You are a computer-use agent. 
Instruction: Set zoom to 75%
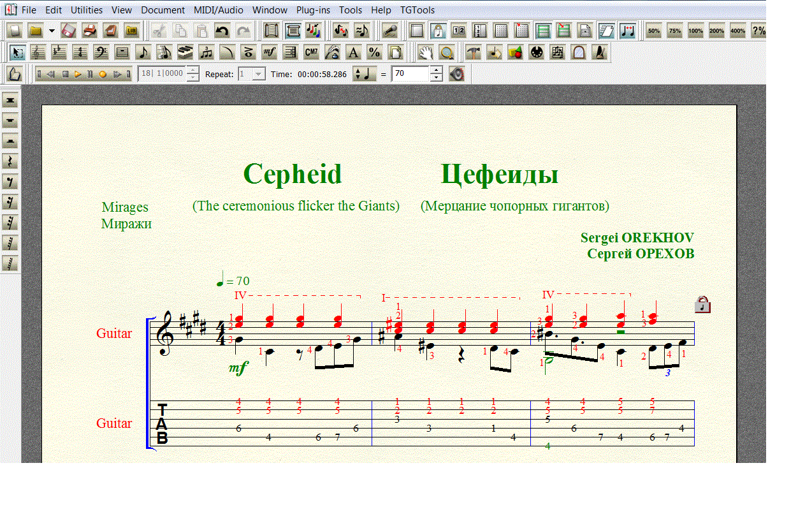(x=675, y=31)
